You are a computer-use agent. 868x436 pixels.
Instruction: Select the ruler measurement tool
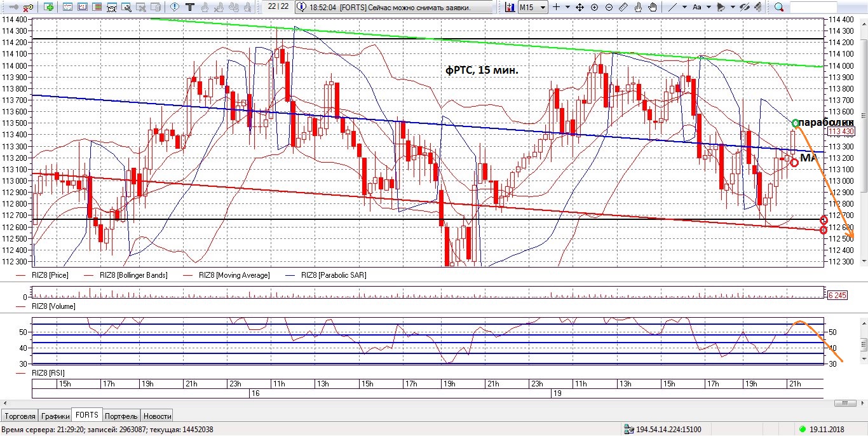pos(623,7)
